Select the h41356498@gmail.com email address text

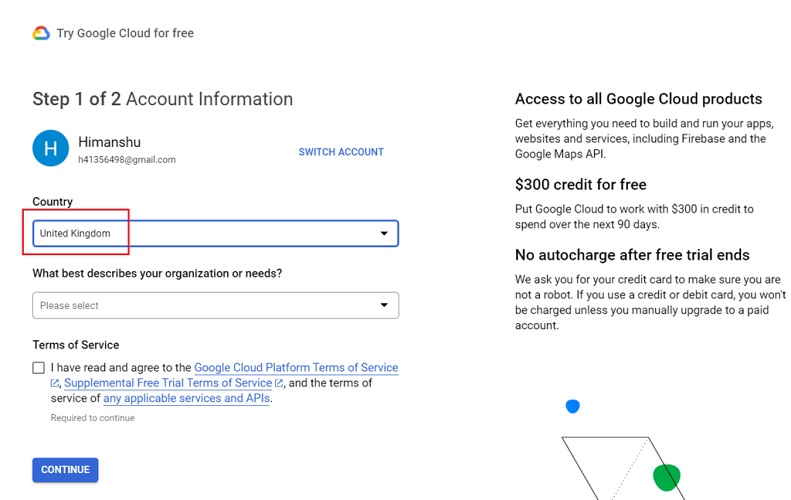(127, 160)
